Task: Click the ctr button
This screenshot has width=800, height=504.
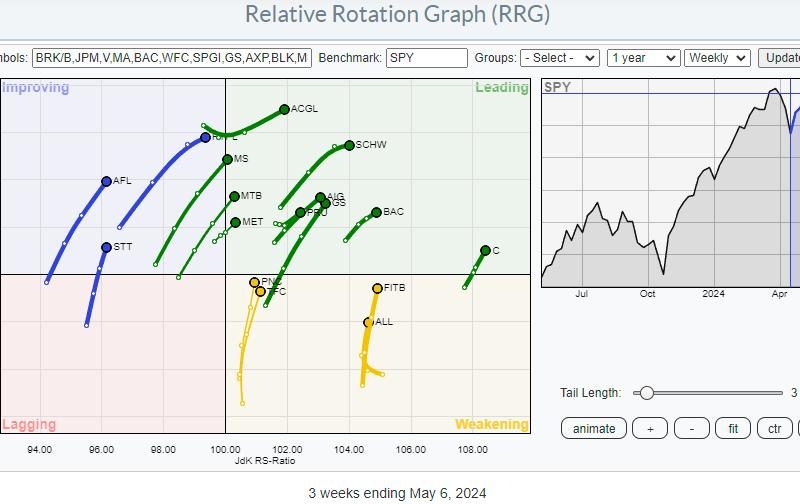Action: click(x=774, y=429)
